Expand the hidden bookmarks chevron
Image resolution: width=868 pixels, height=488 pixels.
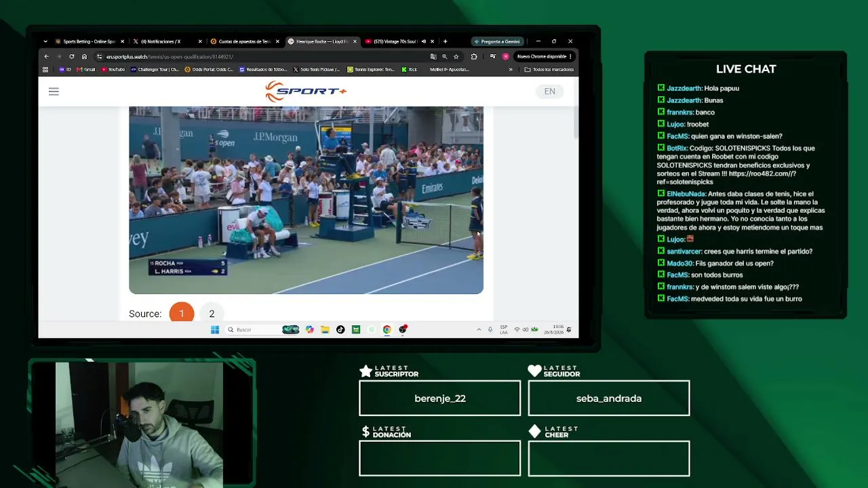(511, 69)
